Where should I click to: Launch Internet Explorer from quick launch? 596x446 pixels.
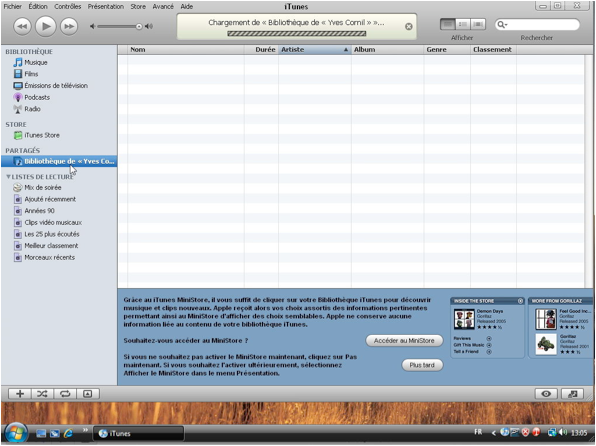pyautogui.click(x=68, y=433)
